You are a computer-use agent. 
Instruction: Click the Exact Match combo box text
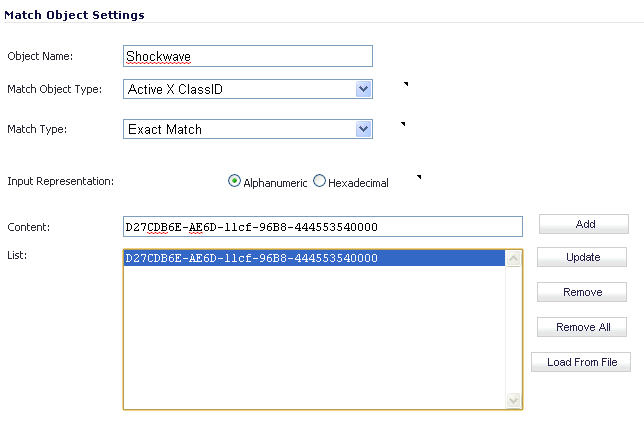165,129
